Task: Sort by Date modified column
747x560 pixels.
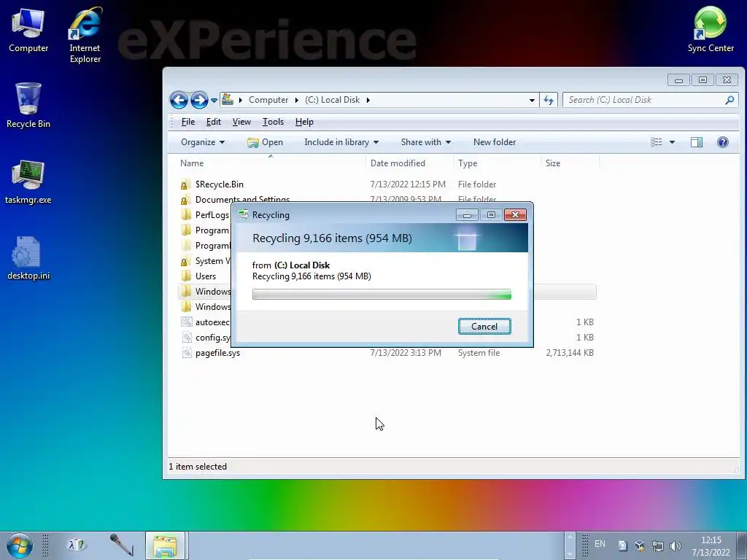Action: pyautogui.click(x=398, y=163)
